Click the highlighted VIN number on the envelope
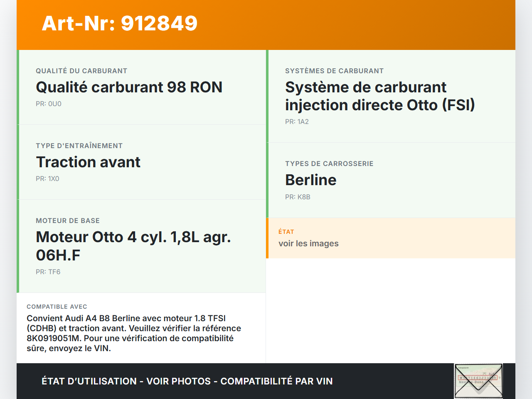The height and width of the screenshot is (399, 532). click(x=477, y=378)
